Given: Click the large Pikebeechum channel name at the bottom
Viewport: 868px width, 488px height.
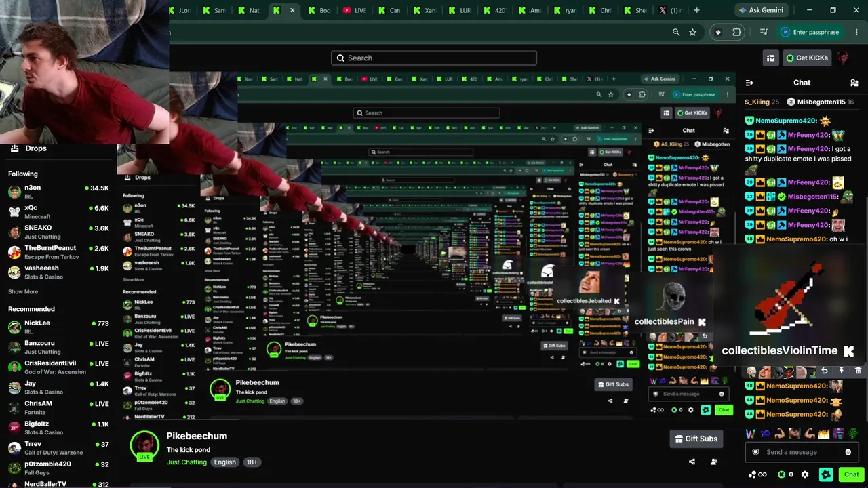Looking at the screenshot, I should click(197, 436).
